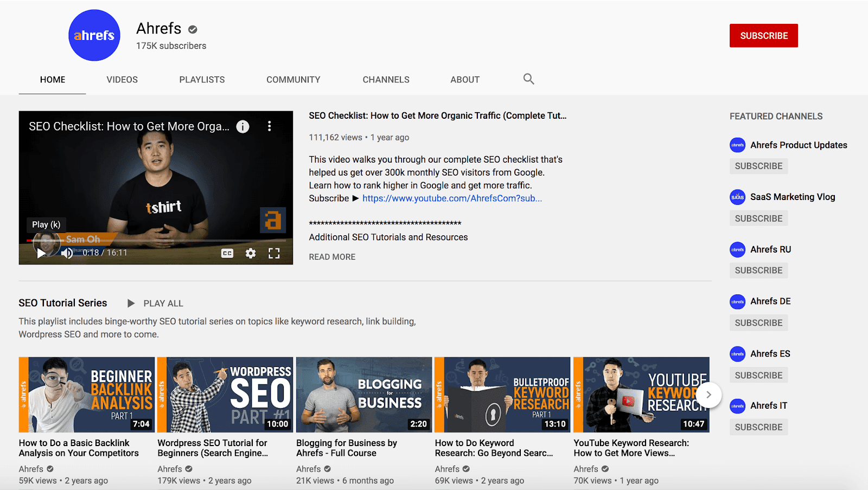The height and width of the screenshot is (490, 868).
Task: Open Beginner Backlink Analysis thumbnail
Action: pyautogui.click(x=87, y=395)
